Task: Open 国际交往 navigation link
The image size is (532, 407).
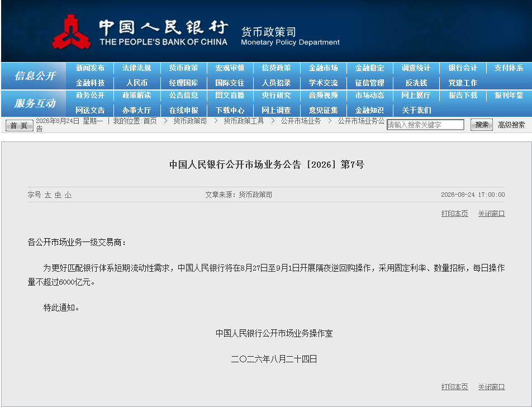Action: point(230,83)
